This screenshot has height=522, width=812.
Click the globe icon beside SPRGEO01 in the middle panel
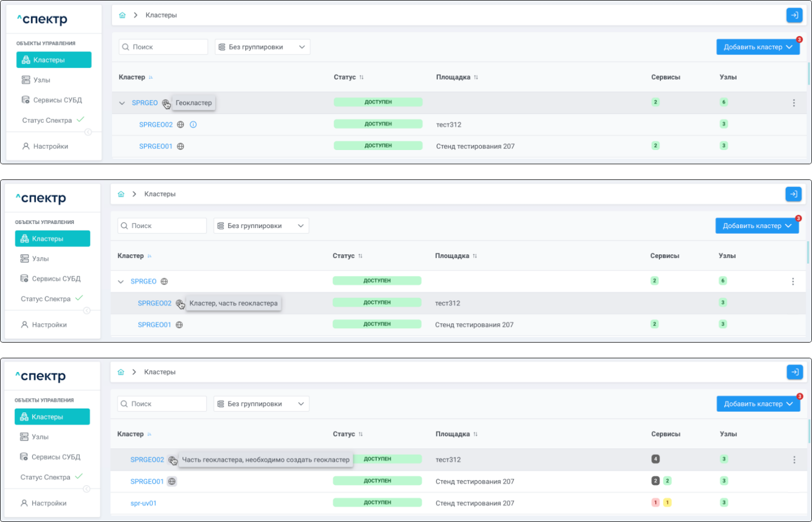[x=179, y=325]
